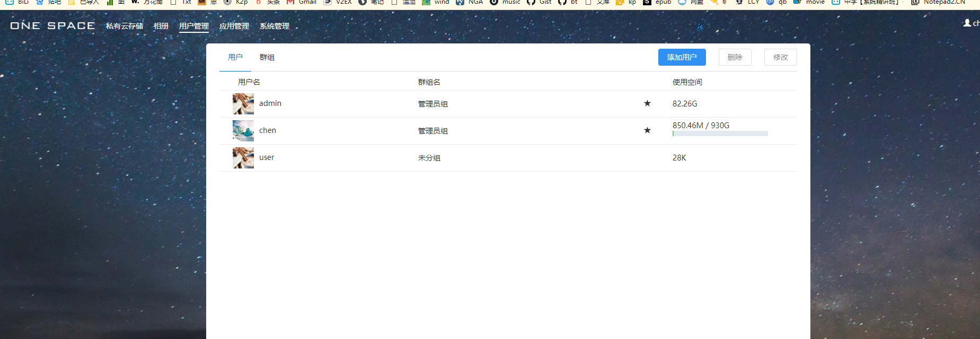This screenshot has height=339, width=980.
Task: Open the logged-in user profile icon
Action: (x=967, y=23)
